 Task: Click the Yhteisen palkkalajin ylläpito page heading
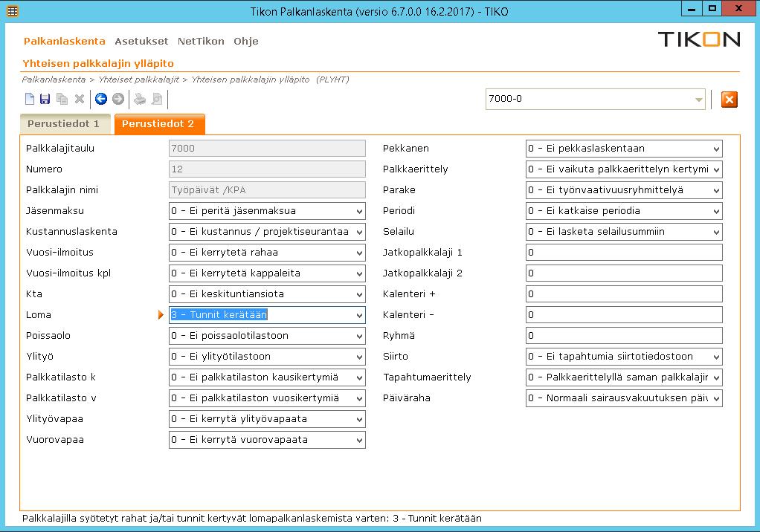click(98, 63)
